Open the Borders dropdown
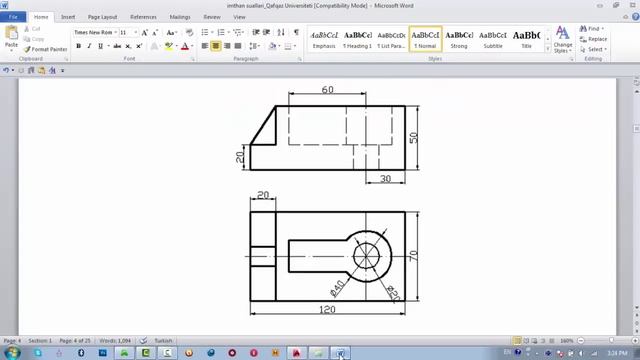This screenshot has height=360, width=640. tap(295, 46)
